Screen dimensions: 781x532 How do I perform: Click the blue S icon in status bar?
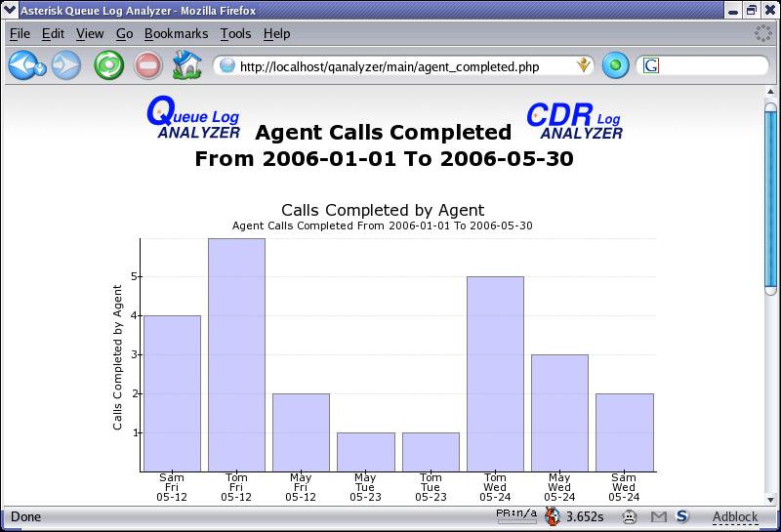[682, 516]
